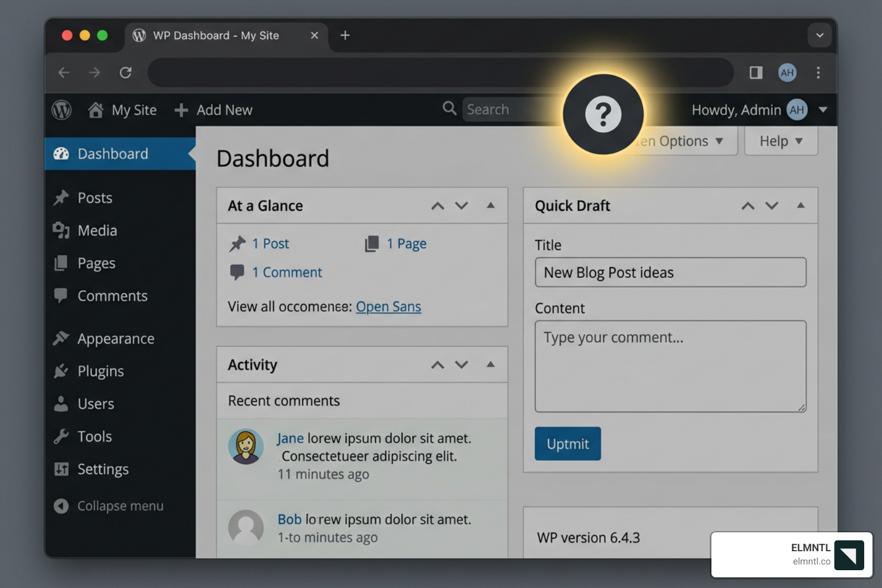Collapse the At a Glance widget

(490, 205)
